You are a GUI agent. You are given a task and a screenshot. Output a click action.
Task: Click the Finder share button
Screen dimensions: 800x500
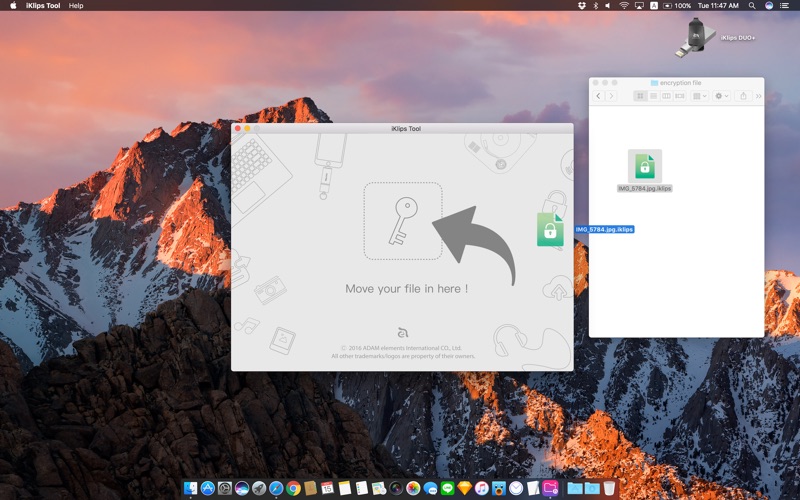(x=743, y=96)
